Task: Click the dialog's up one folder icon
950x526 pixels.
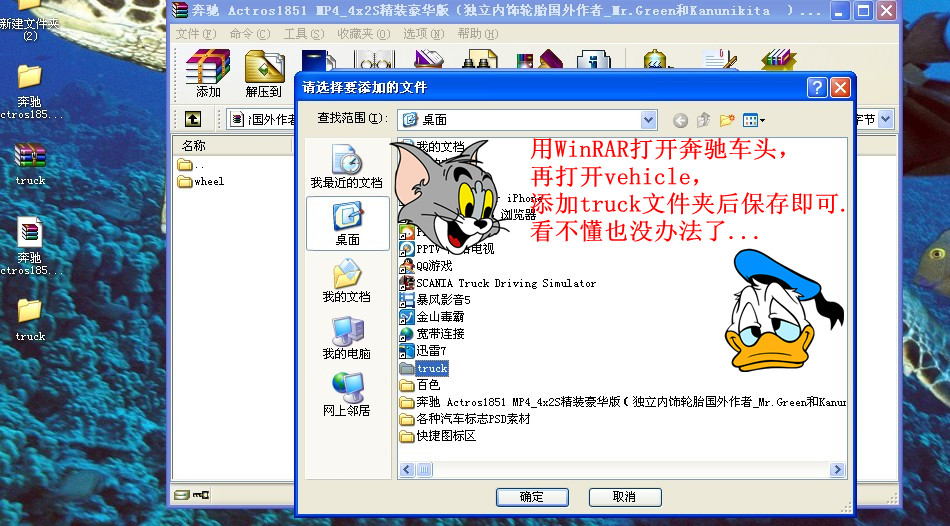Action: [x=703, y=120]
